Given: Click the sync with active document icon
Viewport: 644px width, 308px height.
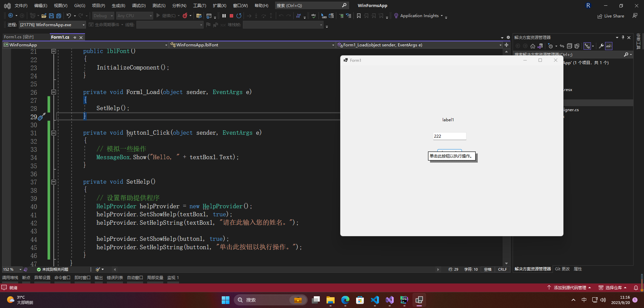Looking at the screenshot, I should tap(562, 46).
